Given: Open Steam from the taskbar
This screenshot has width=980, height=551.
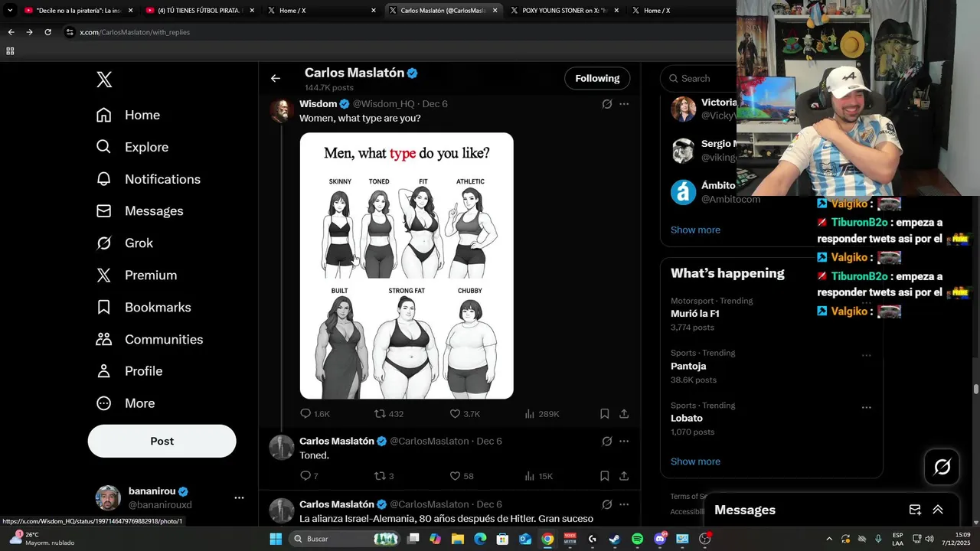Looking at the screenshot, I should pos(615,539).
